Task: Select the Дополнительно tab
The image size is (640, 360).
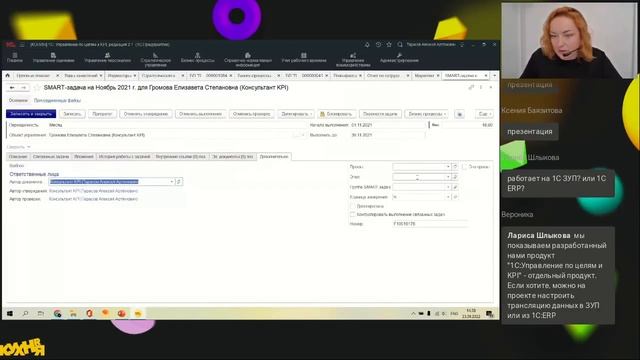Action: pyautogui.click(x=274, y=156)
